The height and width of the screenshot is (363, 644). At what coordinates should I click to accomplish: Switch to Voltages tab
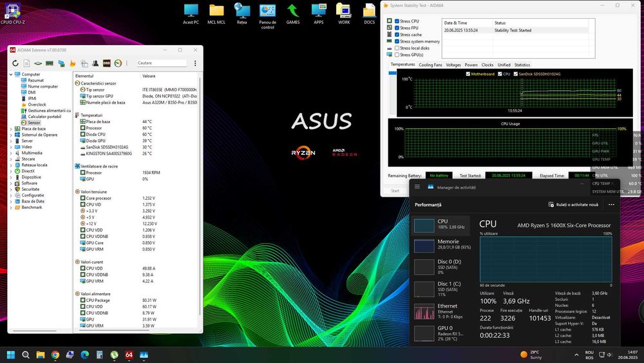pos(453,65)
